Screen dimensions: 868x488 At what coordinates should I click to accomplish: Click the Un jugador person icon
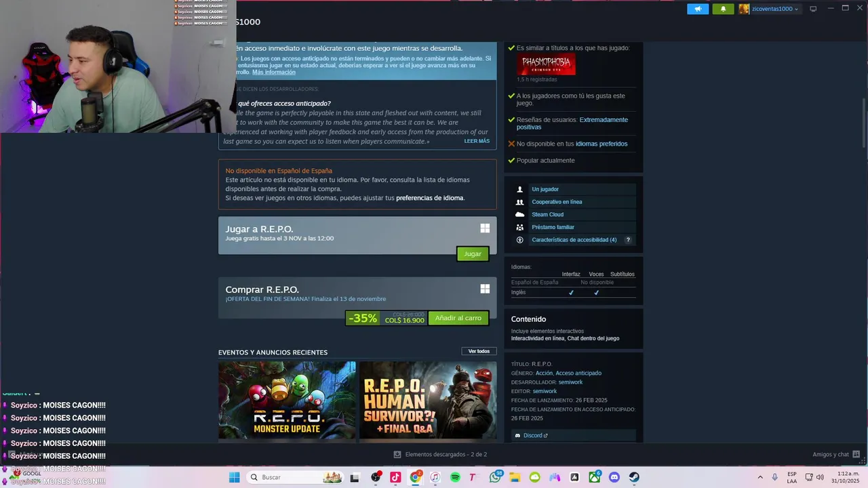pos(520,189)
